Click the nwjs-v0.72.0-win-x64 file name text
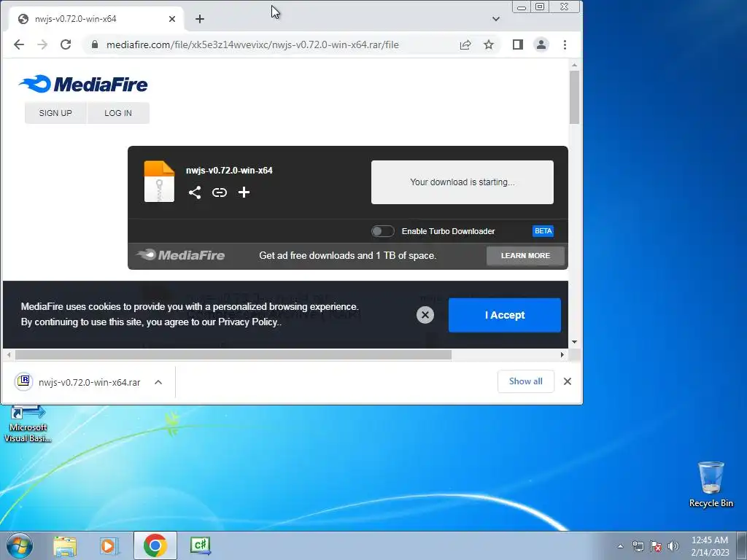Image resolution: width=747 pixels, height=560 pixels. coord(229,171)
